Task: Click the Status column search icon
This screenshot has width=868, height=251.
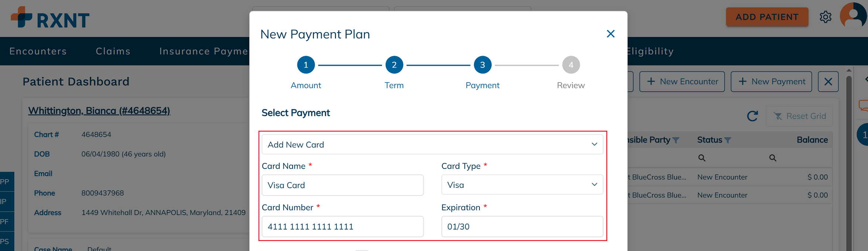Action: pos(702,158)
